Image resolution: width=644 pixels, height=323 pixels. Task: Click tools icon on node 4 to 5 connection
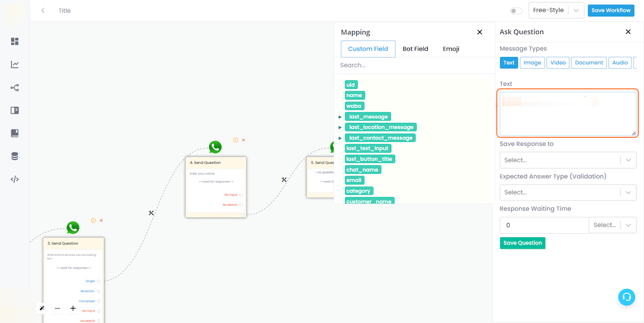pos(284,180)
